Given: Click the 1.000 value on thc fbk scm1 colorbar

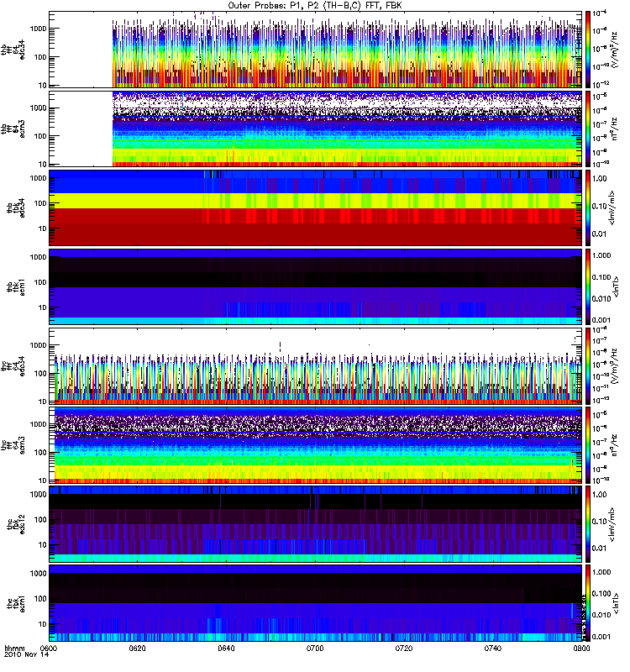Looking at the screenshot, I should click(601, 572).
